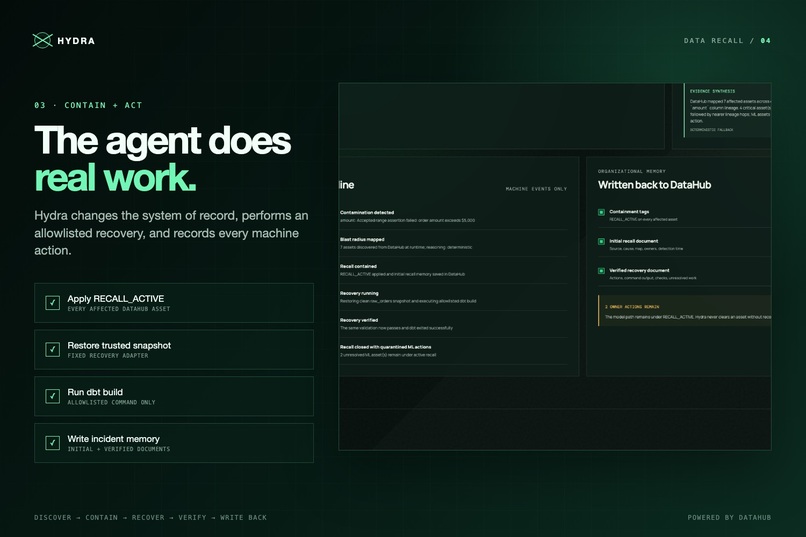Click the Run dbt build card title

(95, 392)
